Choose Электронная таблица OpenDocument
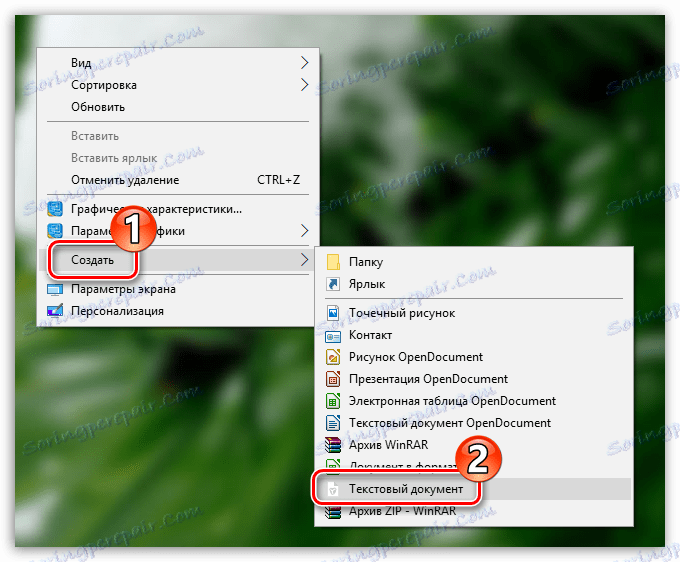The image size is (680, 562). [x=474, y=401]
